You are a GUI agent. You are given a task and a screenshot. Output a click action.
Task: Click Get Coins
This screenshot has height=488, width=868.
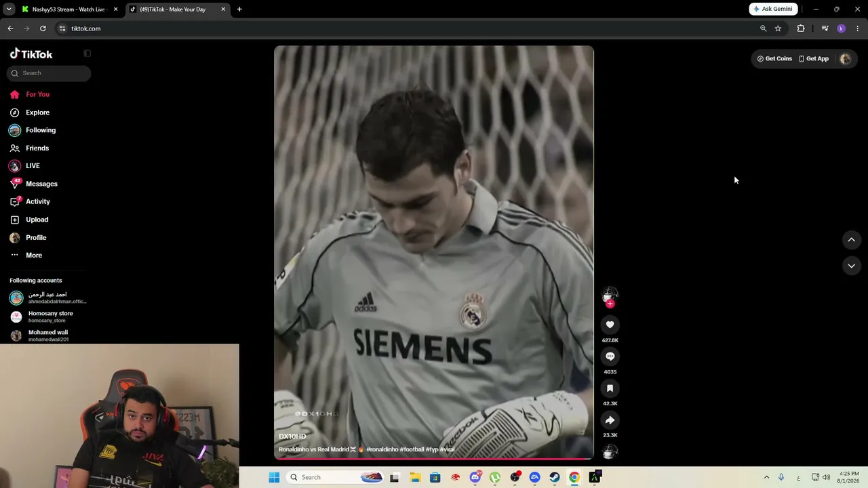pyautogui.click(x=774, y=59)
